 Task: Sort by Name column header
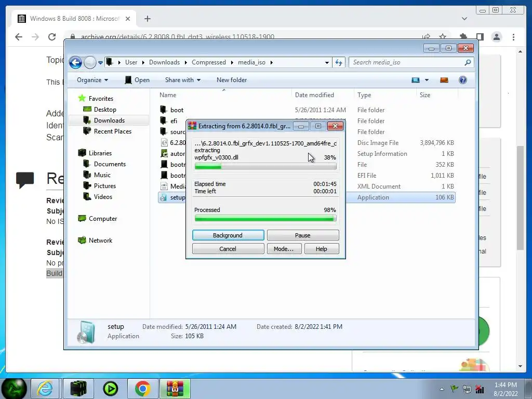coord(223,95)
